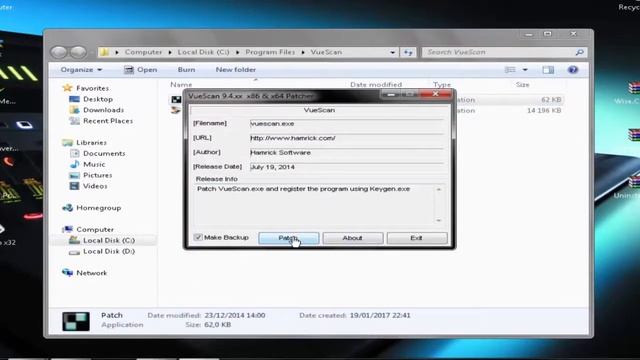Open the address bar history dropdown
640x360 pixels.
tap(392, 52)
